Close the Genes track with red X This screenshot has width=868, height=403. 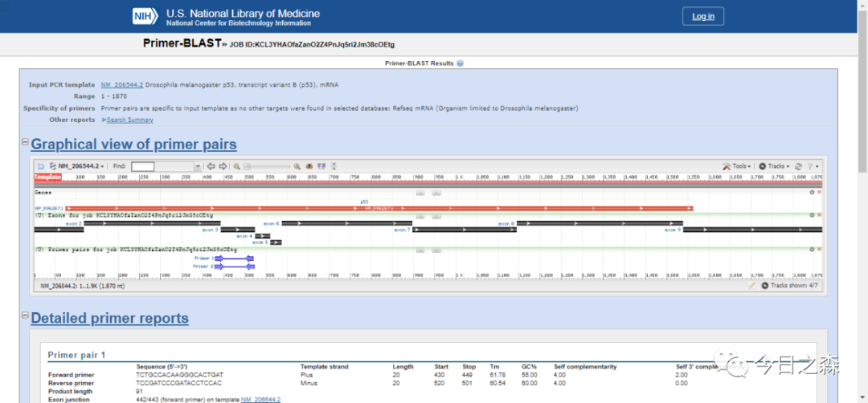[819, 193]
